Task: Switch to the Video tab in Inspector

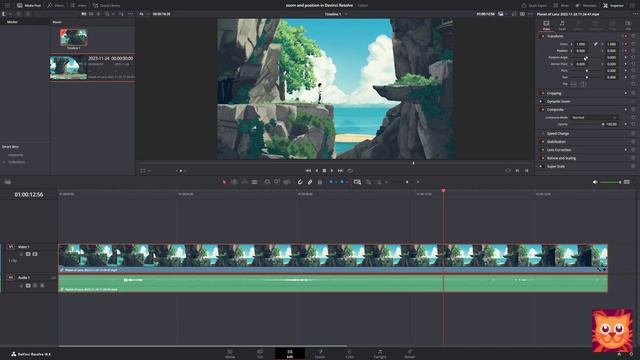Action: point(546,25)
